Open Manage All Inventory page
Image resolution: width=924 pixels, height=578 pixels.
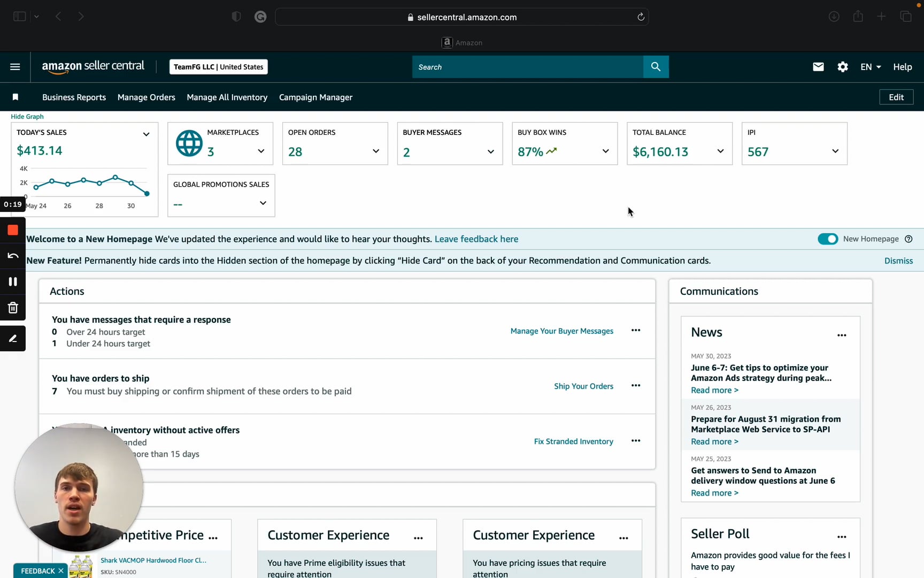(x=227, y=97)
